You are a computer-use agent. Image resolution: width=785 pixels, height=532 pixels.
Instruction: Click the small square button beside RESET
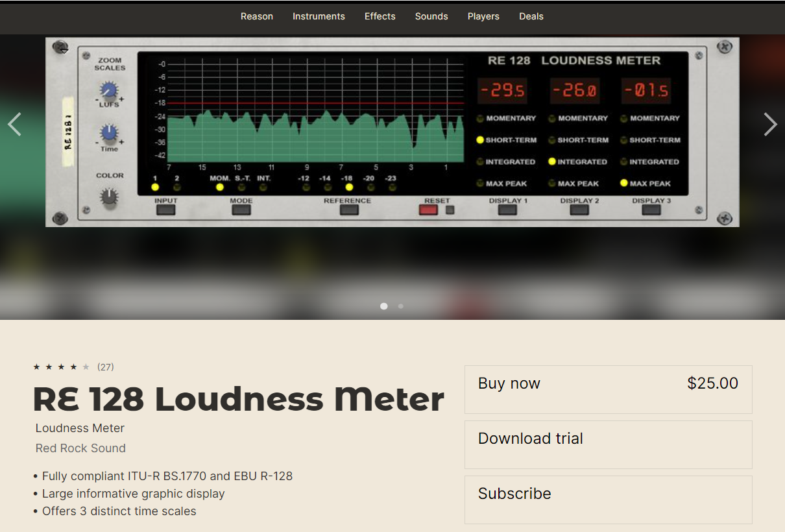[450, 210]
